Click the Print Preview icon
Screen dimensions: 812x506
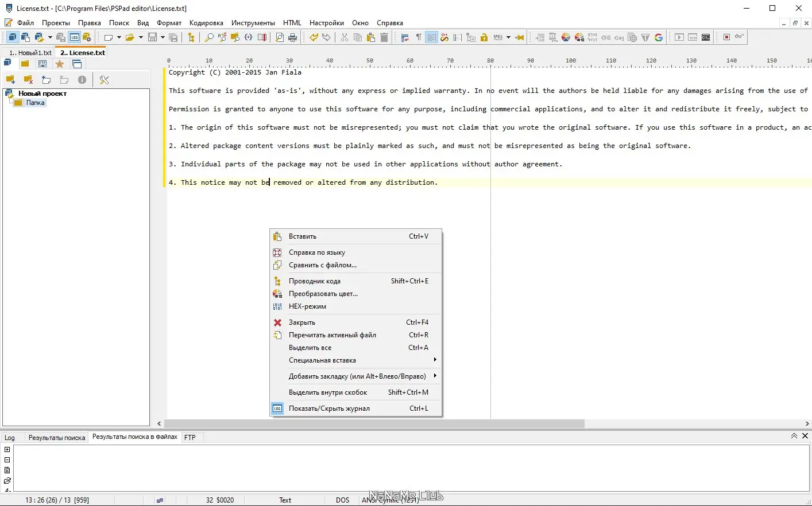tap(280, 37)
